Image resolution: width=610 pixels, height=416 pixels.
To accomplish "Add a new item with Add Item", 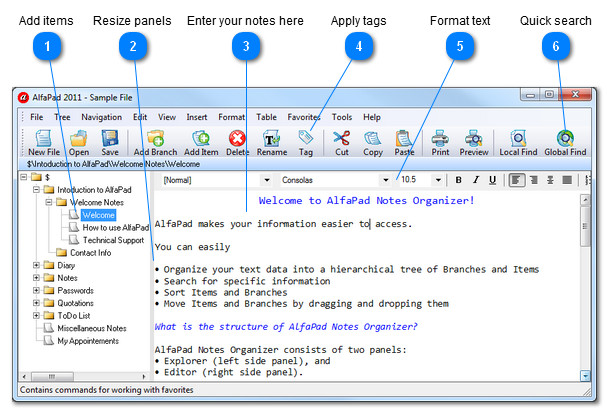I will coord(201,142).
